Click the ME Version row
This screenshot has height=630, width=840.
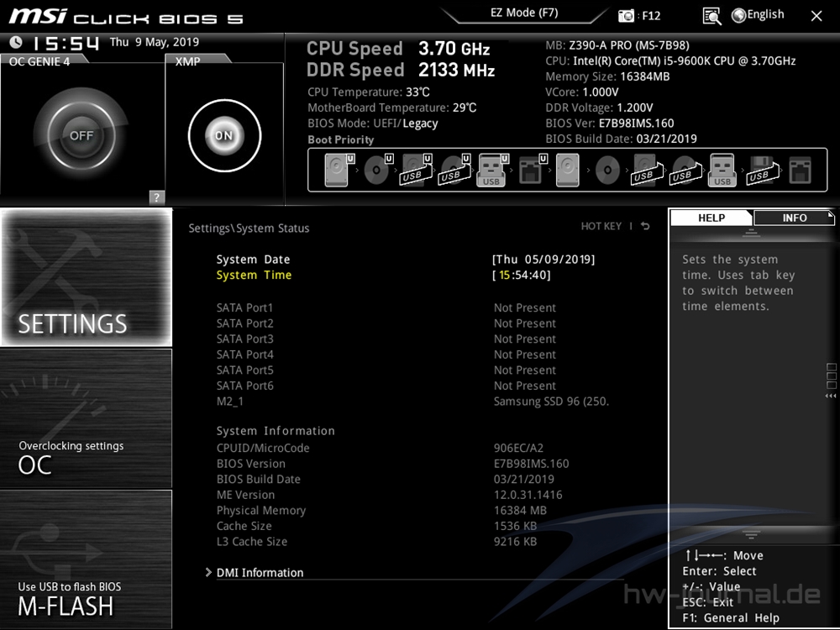pyautogui.click(x=389, y=495)
